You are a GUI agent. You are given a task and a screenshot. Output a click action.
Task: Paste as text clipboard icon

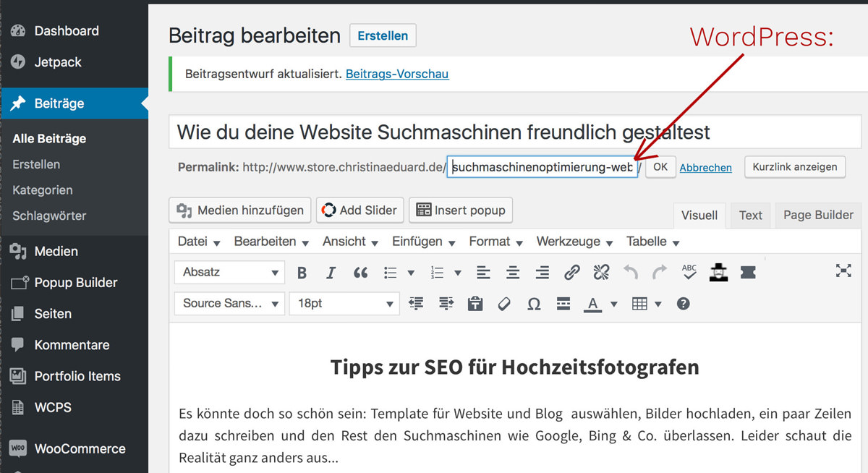pyautogui.click(x=475, y=304)
